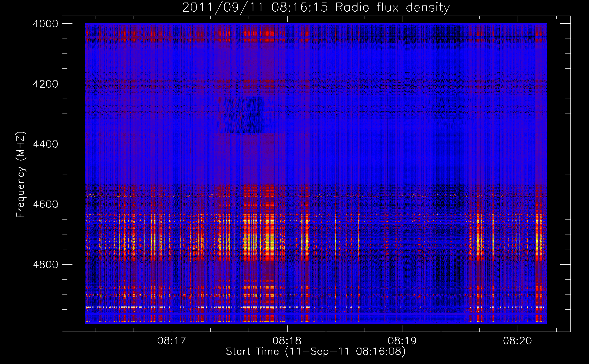
Task: Click the 08:19 time axis label
Action: click(402, 341)
